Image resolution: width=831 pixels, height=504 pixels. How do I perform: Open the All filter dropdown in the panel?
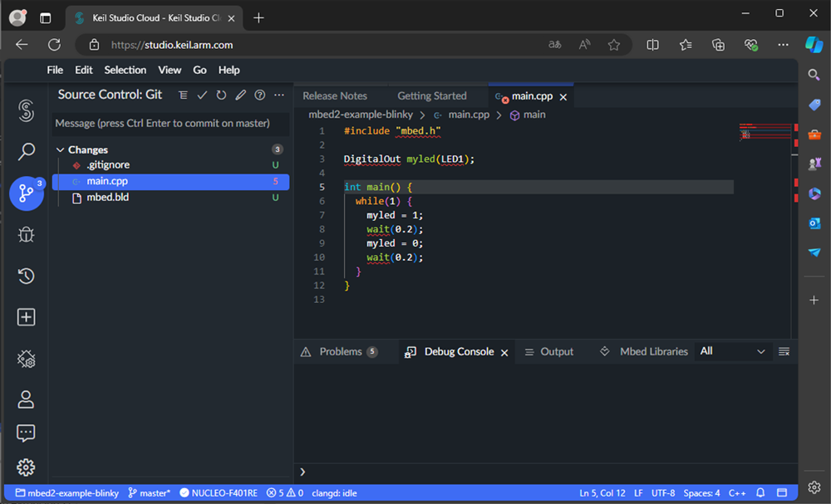[732, 351]
